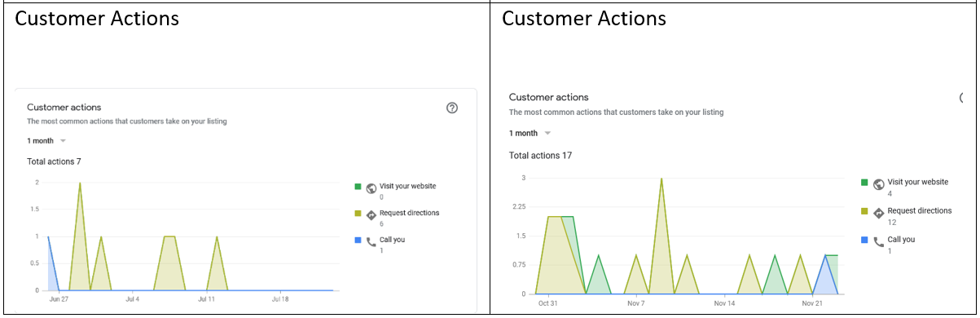Click right card subtitle about most common actions
Image resolution: width=980 pixels, height=318 pixels.
point(616,112)
